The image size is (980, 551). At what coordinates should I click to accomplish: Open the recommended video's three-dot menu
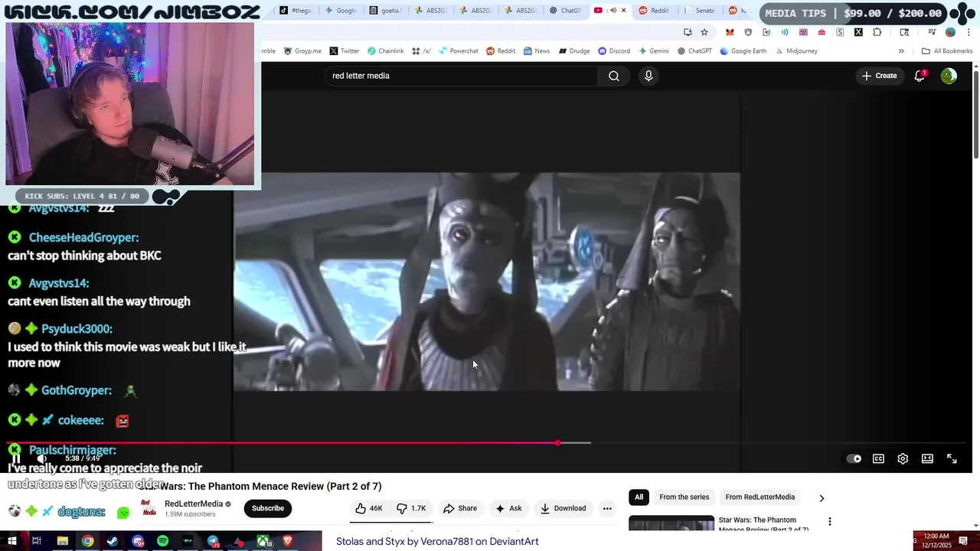829,522
